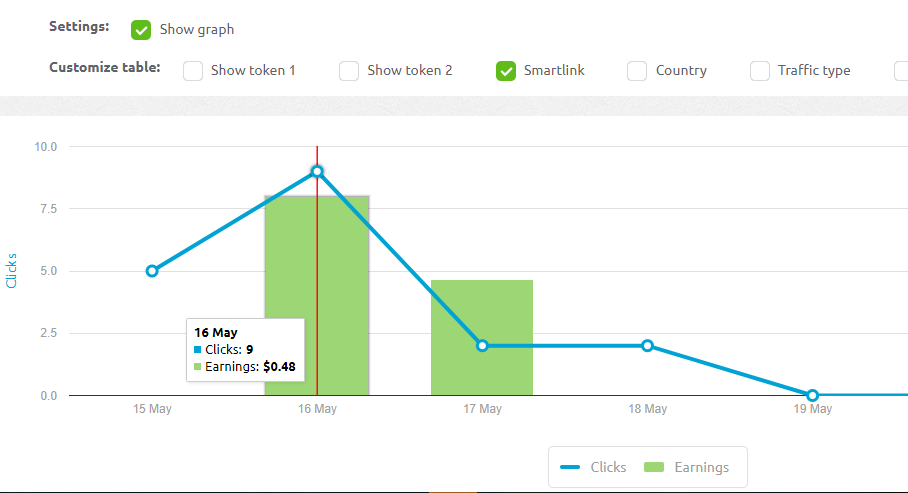
Task: Click the 18 May x-axis label
Action: (x=647, y=409)
